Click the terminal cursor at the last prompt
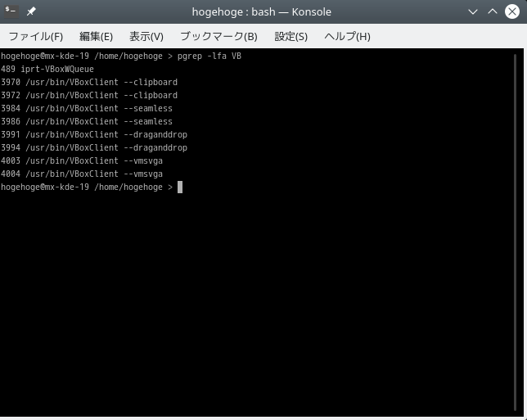527x420 pixels. tap(180, 187)
